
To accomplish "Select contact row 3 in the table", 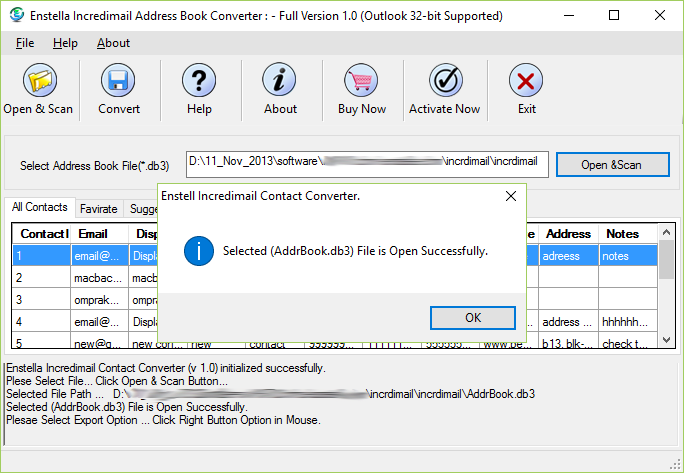I will tap(40, 299).
